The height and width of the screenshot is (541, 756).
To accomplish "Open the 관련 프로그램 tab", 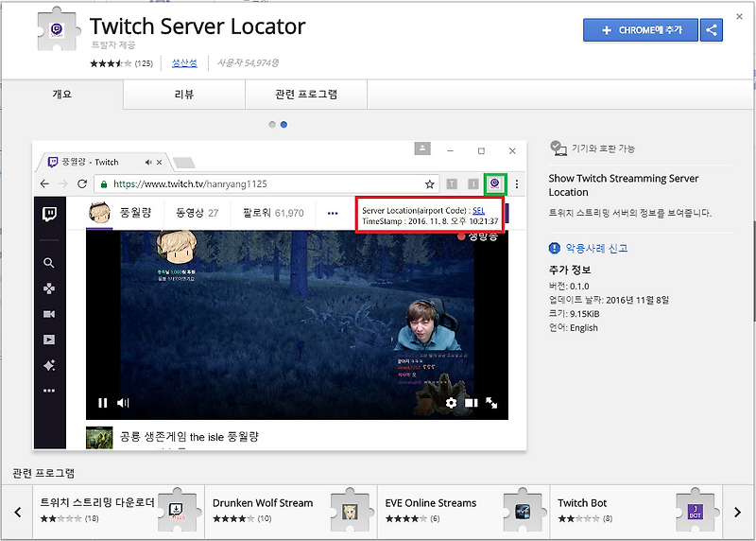I will [306, 95].
